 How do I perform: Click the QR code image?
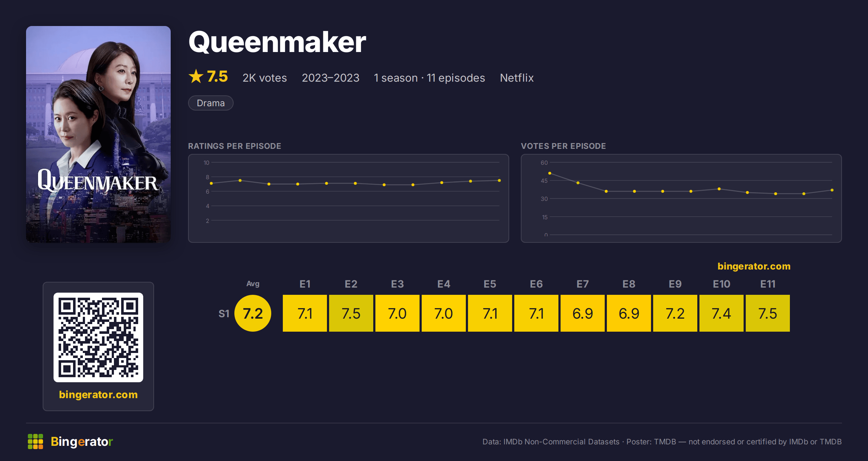[x=98, y=337]
